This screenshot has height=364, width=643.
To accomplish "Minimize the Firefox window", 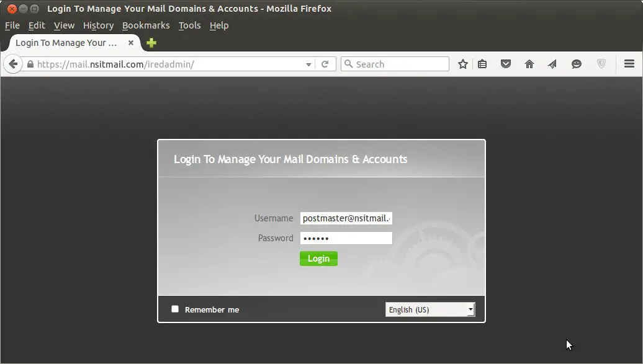I will pyautogui.click(x=24, y=9).
